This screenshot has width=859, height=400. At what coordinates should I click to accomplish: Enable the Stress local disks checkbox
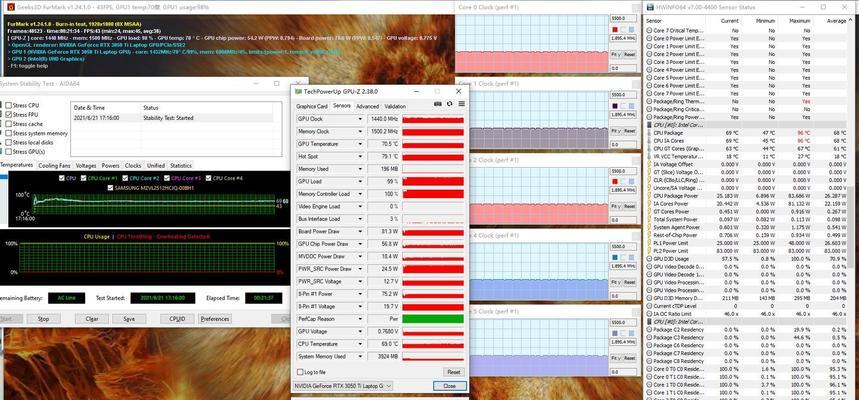8,142
